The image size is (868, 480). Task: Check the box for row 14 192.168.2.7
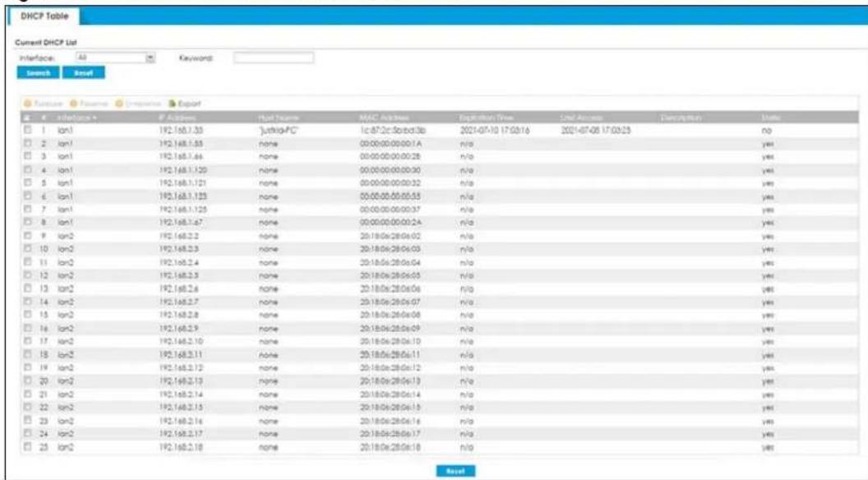coord(28,302)
